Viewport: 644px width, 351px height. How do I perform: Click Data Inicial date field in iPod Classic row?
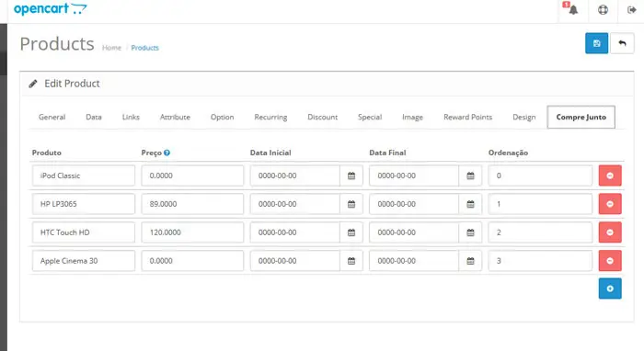pyautogui.click(x=295, y=175)
